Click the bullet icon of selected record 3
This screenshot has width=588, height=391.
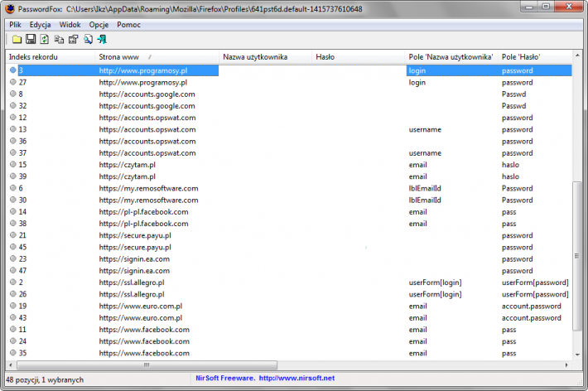tap(13, 70)
